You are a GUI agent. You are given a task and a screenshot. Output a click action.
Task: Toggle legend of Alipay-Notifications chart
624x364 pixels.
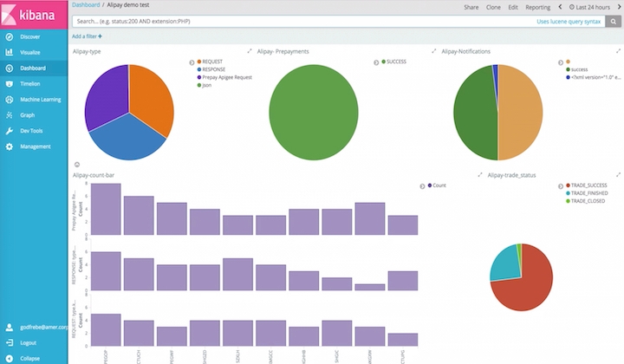[x=561, y=62]
